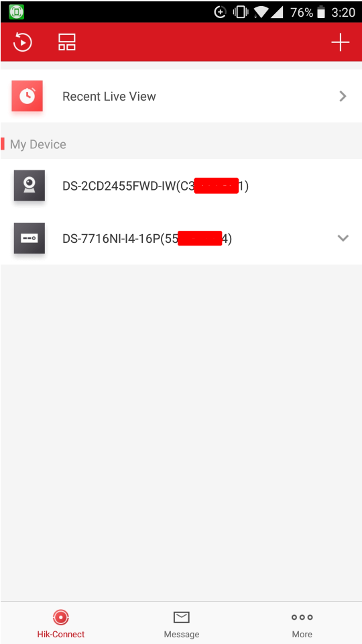Open Recent Live View via right chevron
Viewport: 362px width, 644px height.
pyautogui.click(x=343, y=96)
